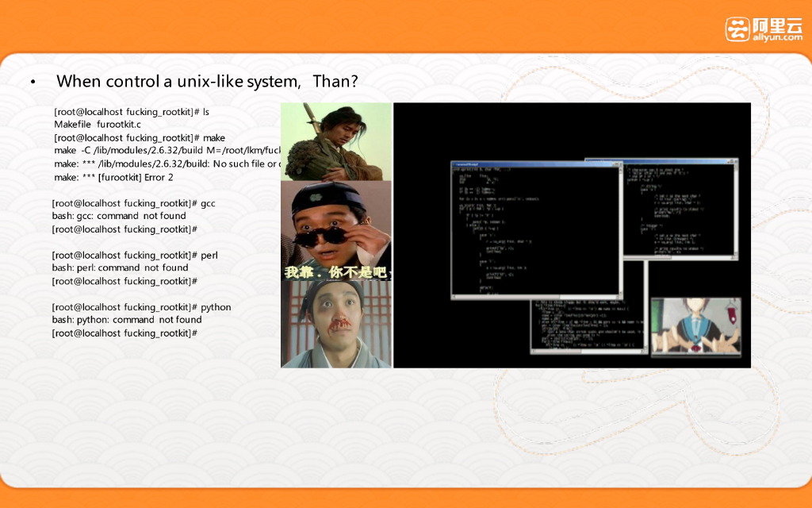Image resolution: width=812 pixels, height=508 pixels.
Task: Select 'bash: gcc: command not found' line
Action: point(119,216)
